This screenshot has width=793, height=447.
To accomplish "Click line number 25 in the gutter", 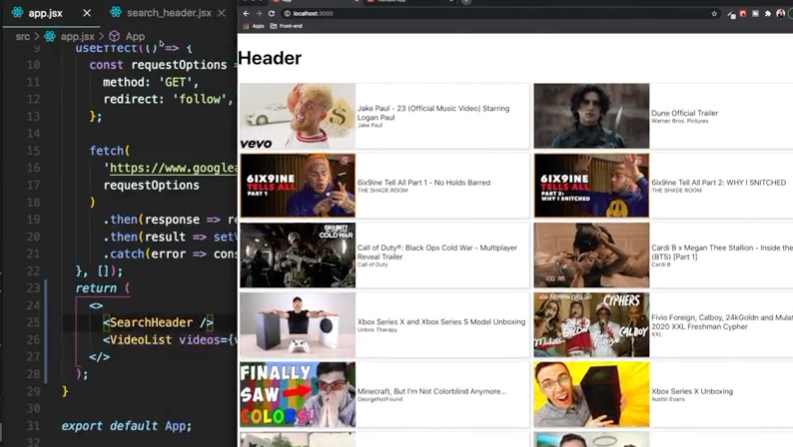I will [33, 323].
